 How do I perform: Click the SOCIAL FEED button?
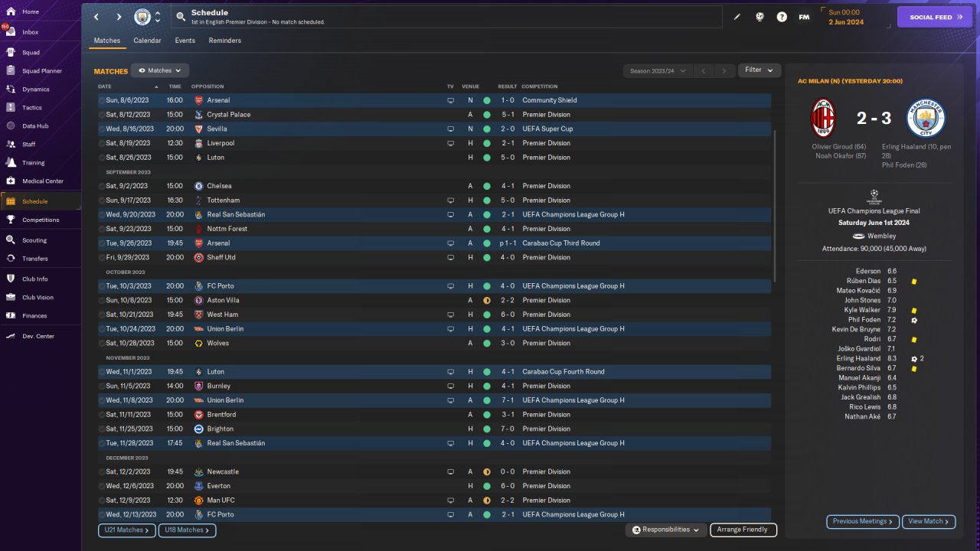click(934, 17)
